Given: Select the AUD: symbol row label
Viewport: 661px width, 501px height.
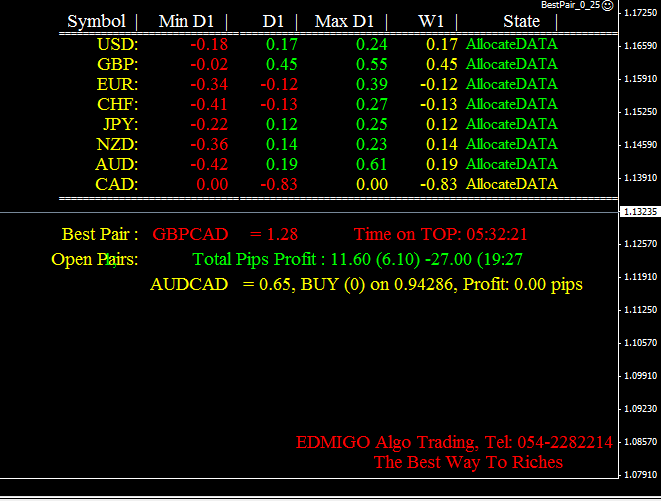Looking at the screenshot, I should pyautogui.click(x=117, y=164).
